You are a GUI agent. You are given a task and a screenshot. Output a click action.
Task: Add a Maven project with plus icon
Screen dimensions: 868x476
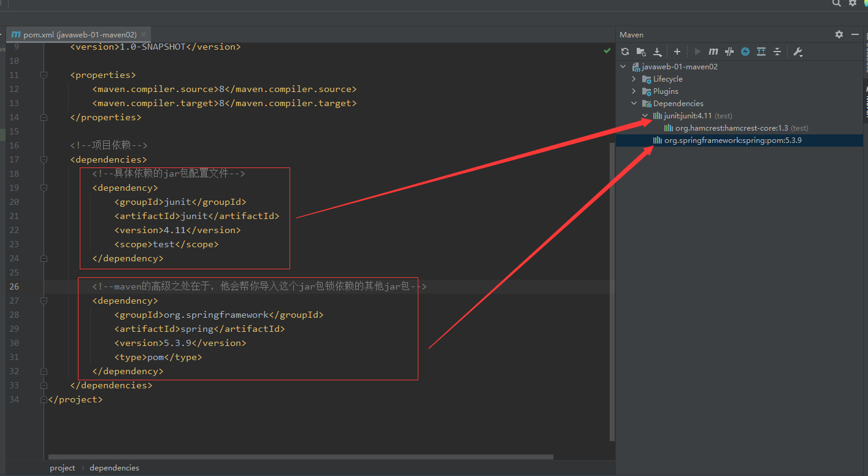(677, 52)
